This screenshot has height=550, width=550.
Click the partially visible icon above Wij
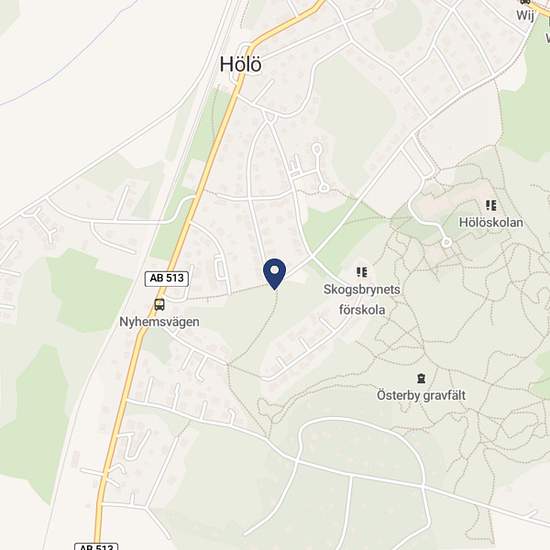tap(525, 2)
